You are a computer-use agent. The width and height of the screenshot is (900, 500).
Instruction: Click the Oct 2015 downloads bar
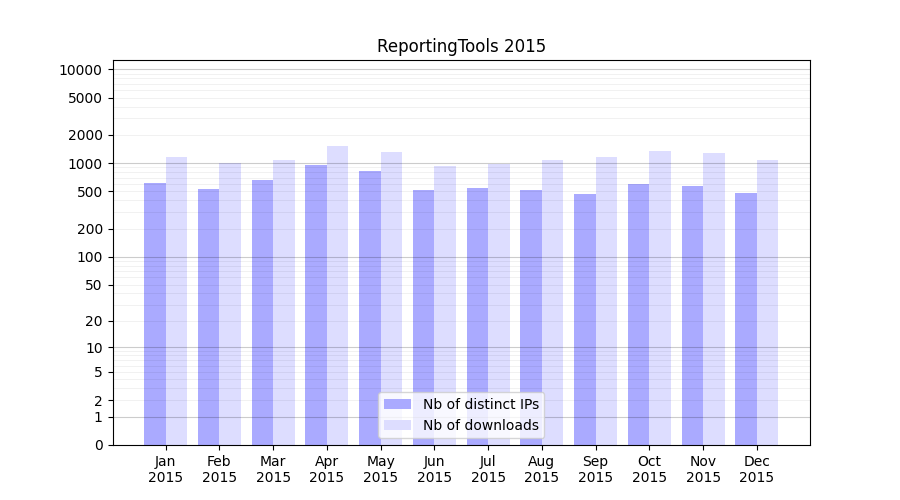660,298
